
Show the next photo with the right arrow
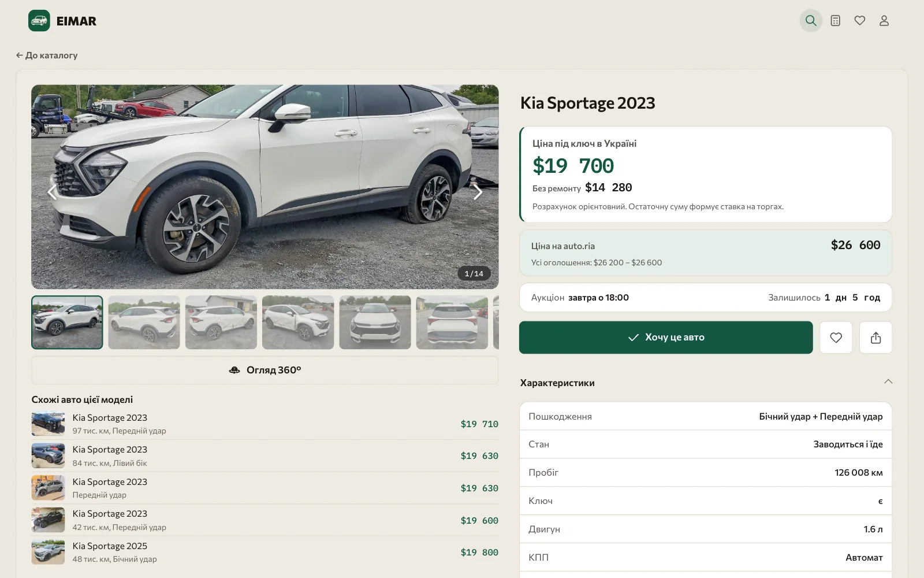477,191
